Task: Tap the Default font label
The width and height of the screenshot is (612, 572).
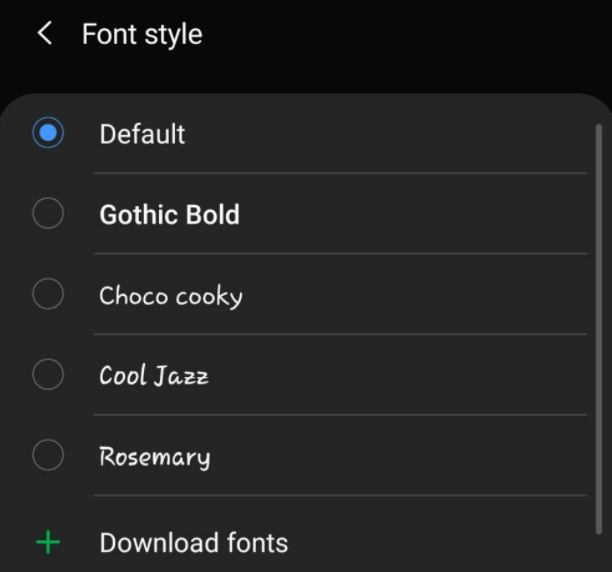Action: (x=142, y=134)
